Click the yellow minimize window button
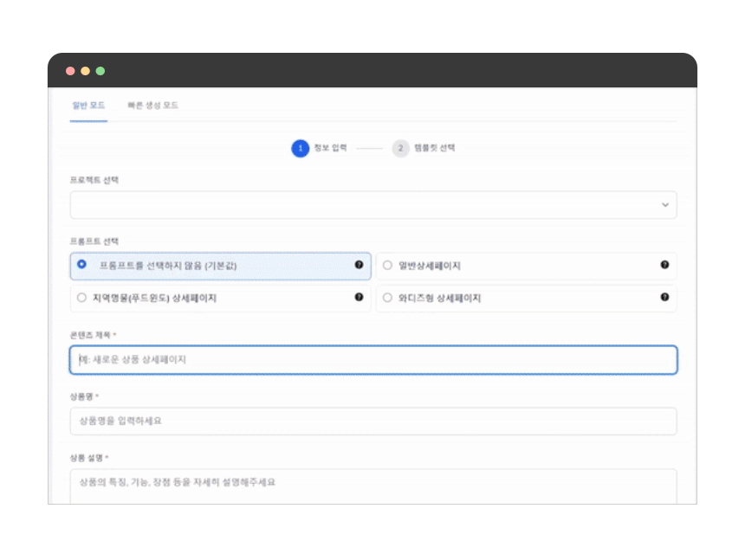Viewport: 745px width, 560px height. pos(85,71)
